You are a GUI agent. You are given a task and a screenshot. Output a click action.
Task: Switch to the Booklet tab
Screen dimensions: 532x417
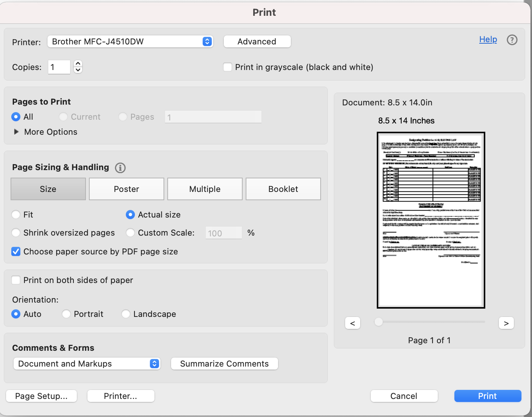283,189
